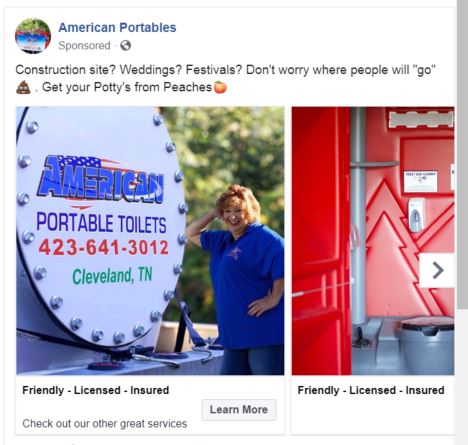
Task: Click the post caption about construction sites
Action: [x=225, y=79]
